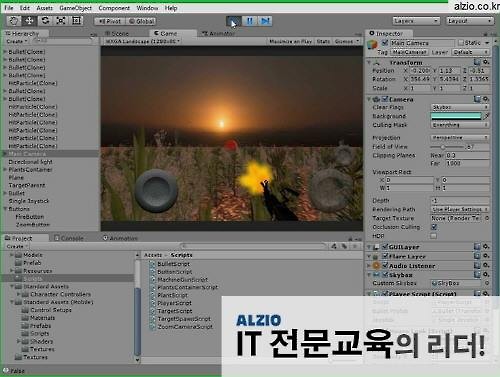Switch to the Console tab

[x=69, y=238]
